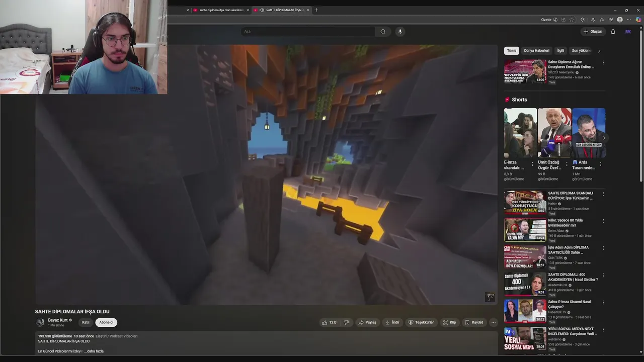The image size is (644, 362).
Task: Click the YouTube search magnifier icon
Action: point(383,32)
